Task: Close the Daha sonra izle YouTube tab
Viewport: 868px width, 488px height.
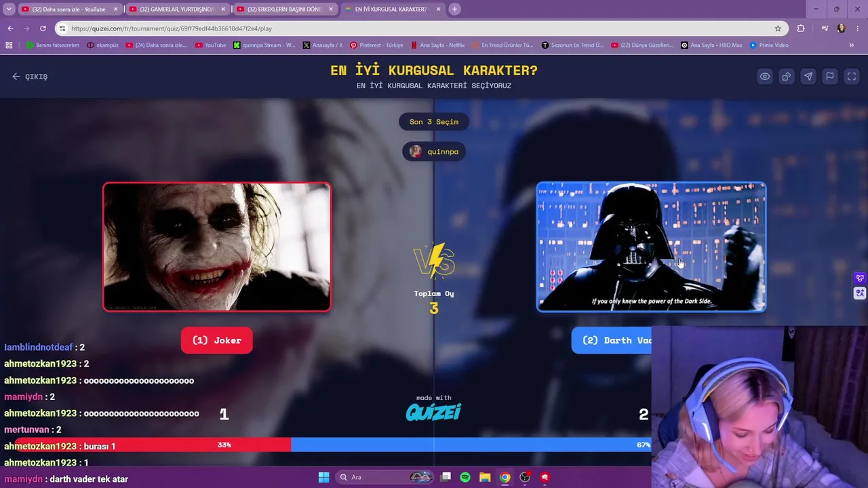Action: pyautogui.click(x=115, y=9)
